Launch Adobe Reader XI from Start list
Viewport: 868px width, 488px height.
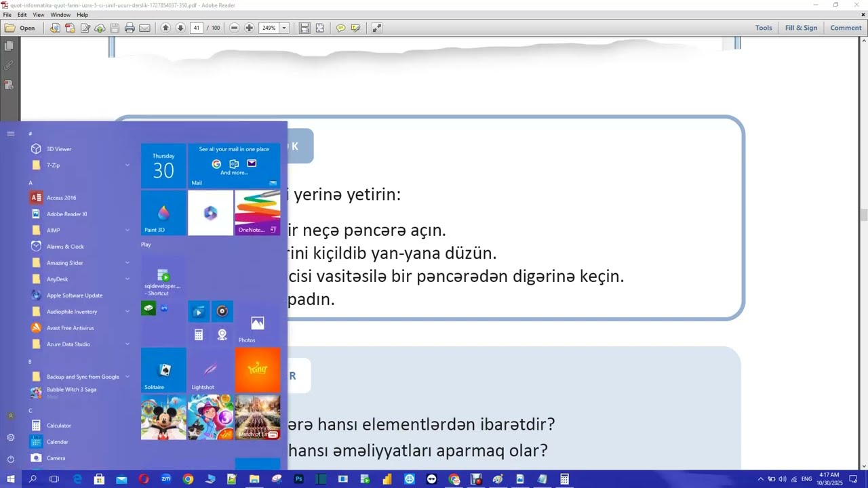(x=80, y=214)
